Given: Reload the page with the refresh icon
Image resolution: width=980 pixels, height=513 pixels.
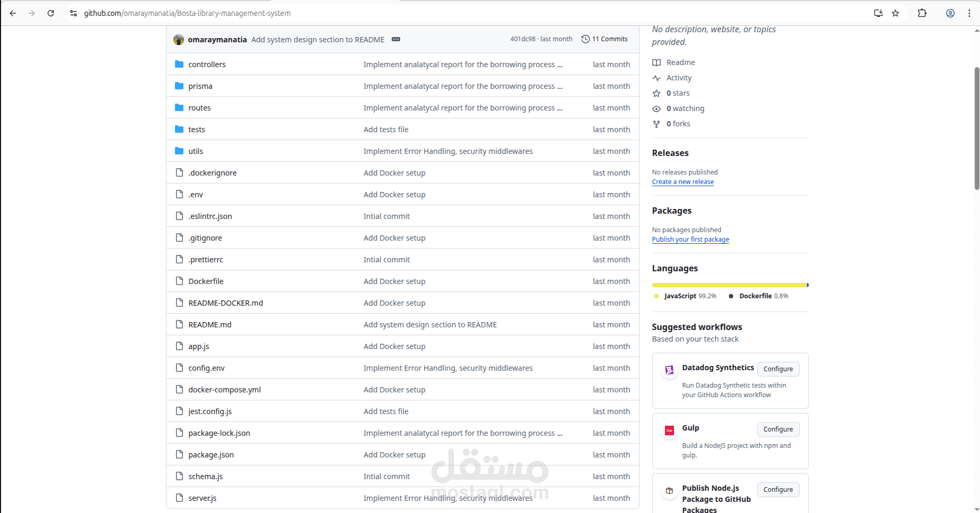Looking at the screenshot, I should pyautogui.click(x=51, y=13).
